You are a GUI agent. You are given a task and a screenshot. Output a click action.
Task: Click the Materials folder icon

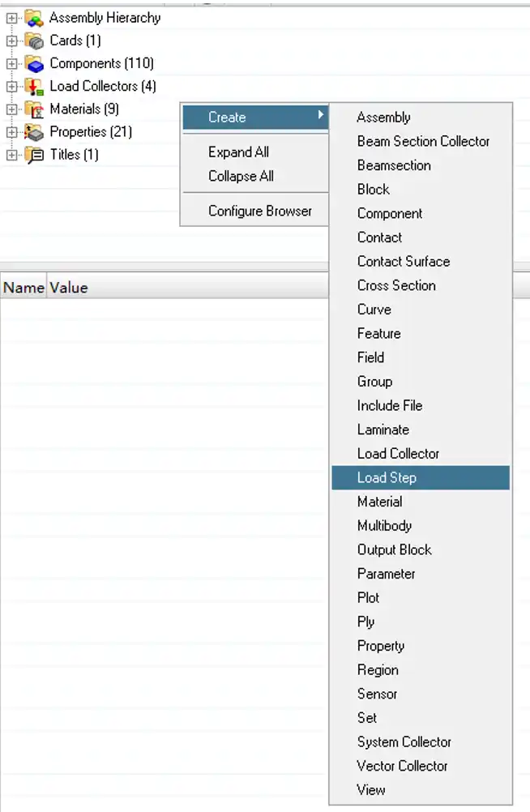tap(34, 109)
